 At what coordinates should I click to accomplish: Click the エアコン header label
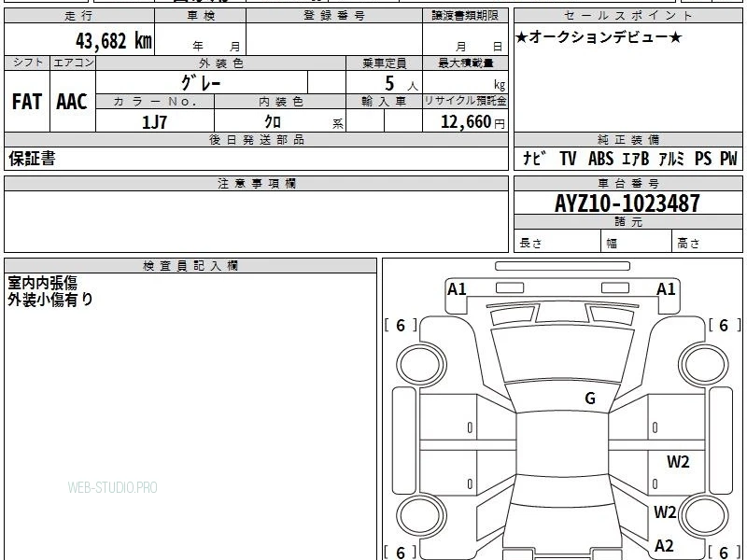pos(73,63)
